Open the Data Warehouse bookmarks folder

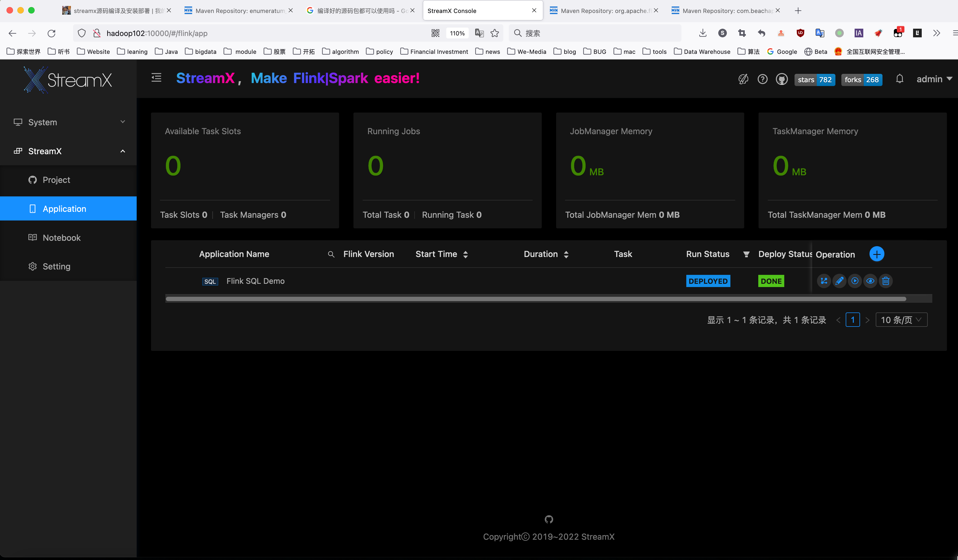702,52
